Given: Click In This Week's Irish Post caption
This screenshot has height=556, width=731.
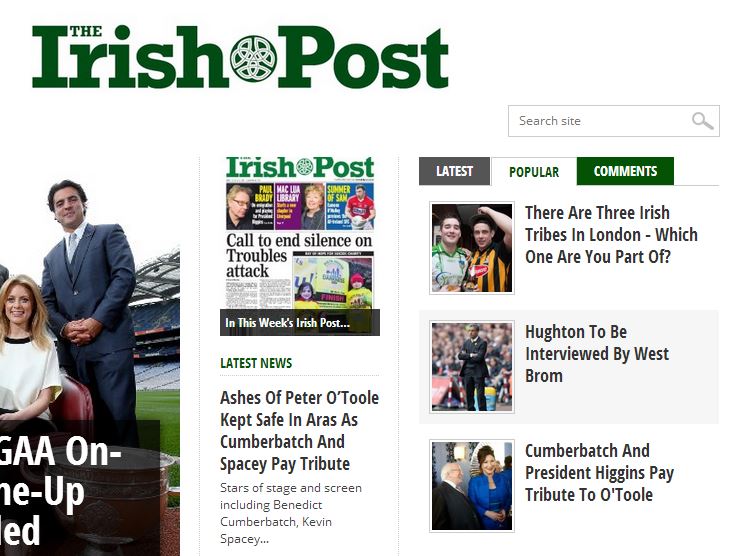Looking at the screenshot, I should [x=287, y=323].
